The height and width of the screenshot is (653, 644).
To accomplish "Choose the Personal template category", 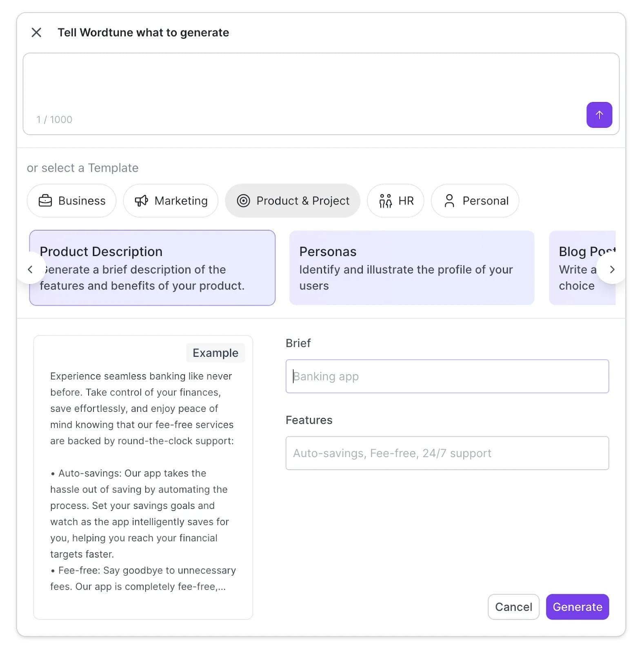I will point(475,201).
